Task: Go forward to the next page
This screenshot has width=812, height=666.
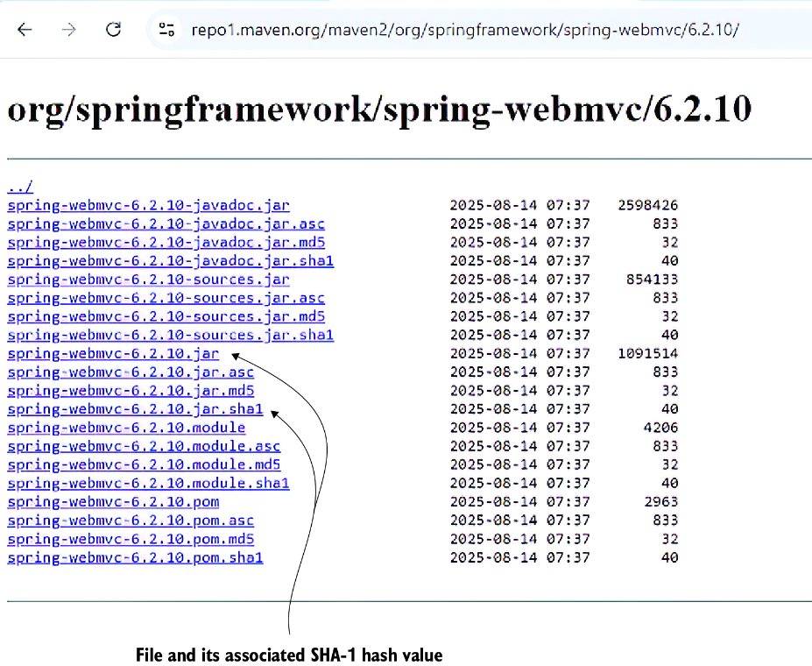Action: [68, 30]
